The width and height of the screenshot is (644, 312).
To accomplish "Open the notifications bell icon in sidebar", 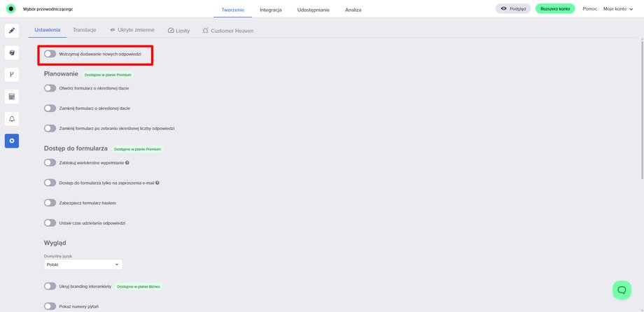I will [x=12, y=118].
